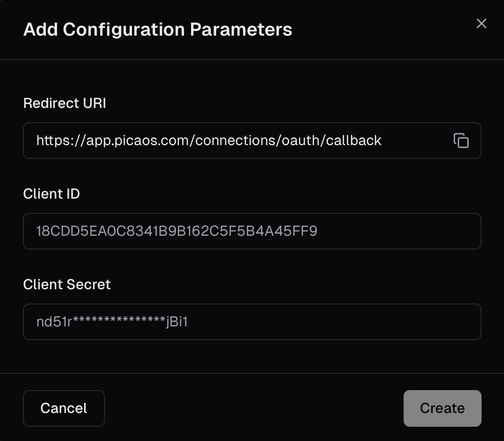Hit the copy icon beside callback URL
504x441 pixels.
[461, 141]
